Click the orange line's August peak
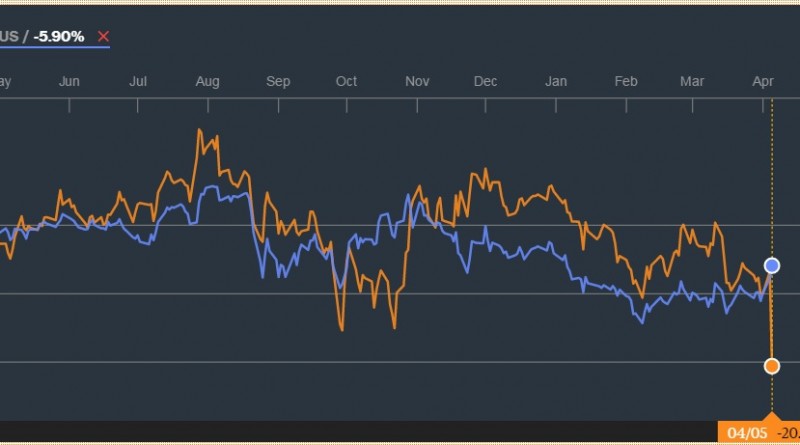800x445 pixels. coord(201,130)
